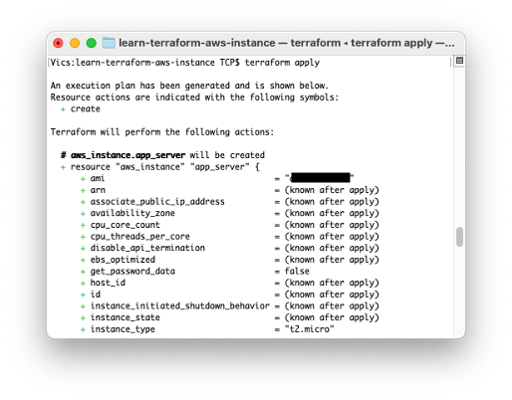
Task: Click the instance_initiated_shutdown_behavior attribute name
Action: point(180,306)
